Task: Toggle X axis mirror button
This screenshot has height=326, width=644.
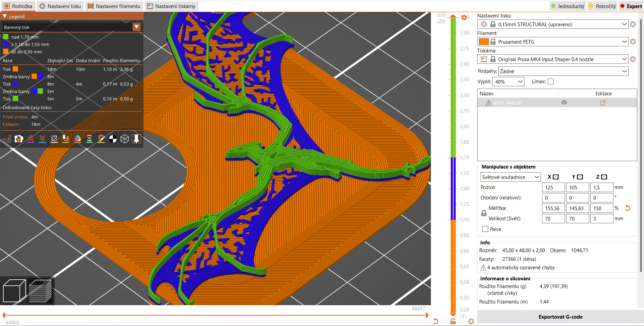Action: click(x=556, y=177)
